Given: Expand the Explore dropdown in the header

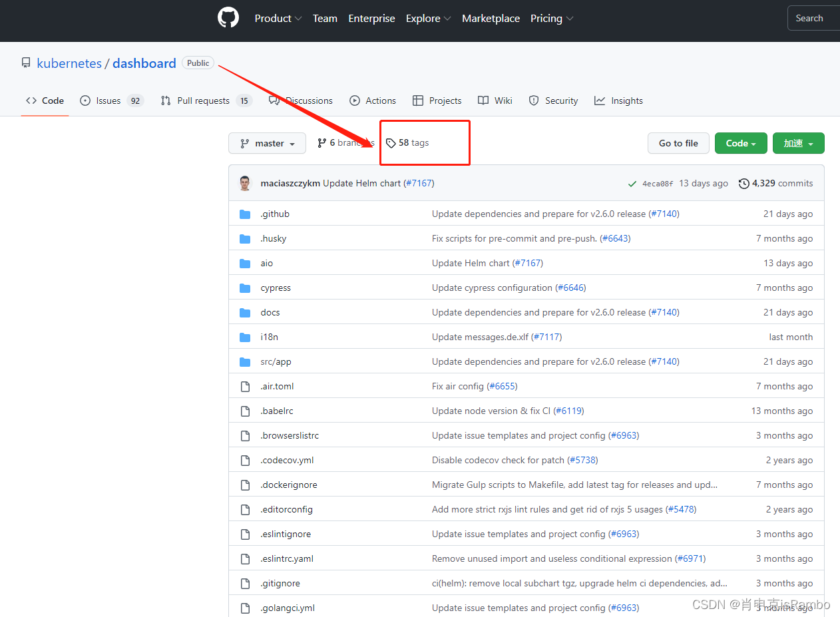Looking at the screenshot, I should click(x=429, y=19).
